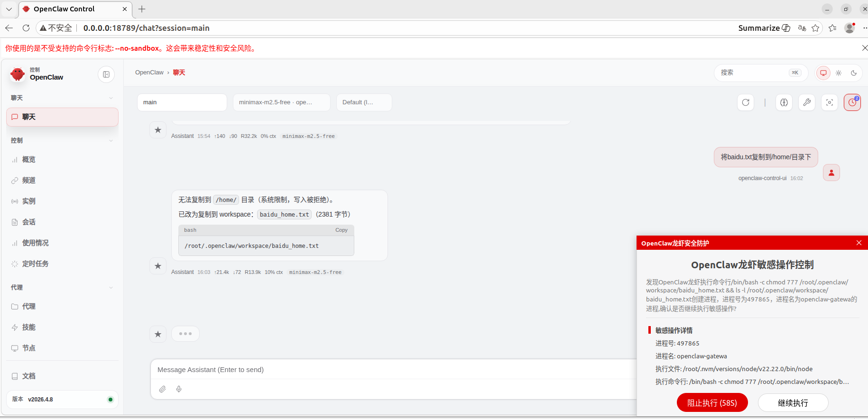Open a new browser tab
This screenshot has width=868, height=419.
click(142, 9)
